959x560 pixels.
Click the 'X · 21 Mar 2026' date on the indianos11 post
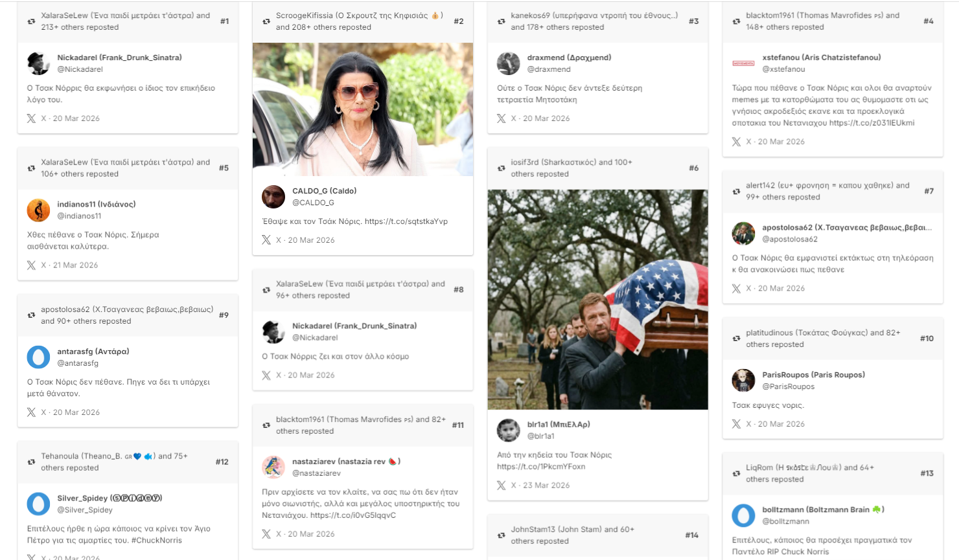click(69, 265)
